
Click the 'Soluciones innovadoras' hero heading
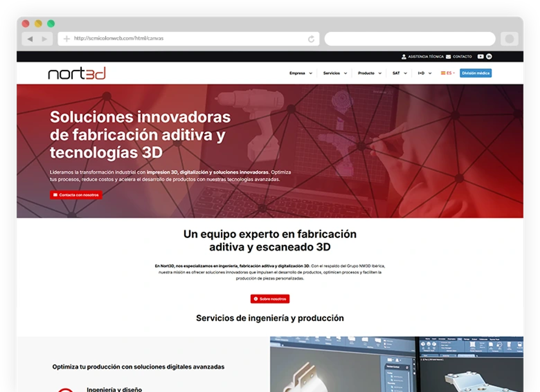click(x=140, y=135)
